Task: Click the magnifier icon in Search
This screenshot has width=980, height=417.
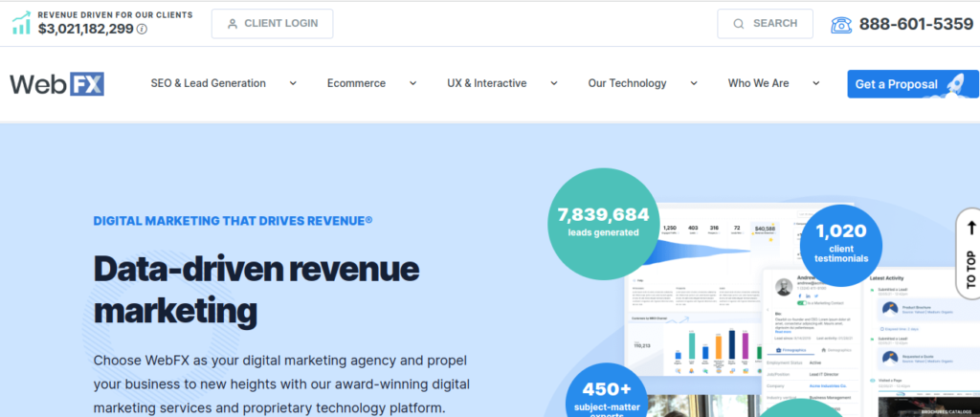Action: (x=738, y=24)
